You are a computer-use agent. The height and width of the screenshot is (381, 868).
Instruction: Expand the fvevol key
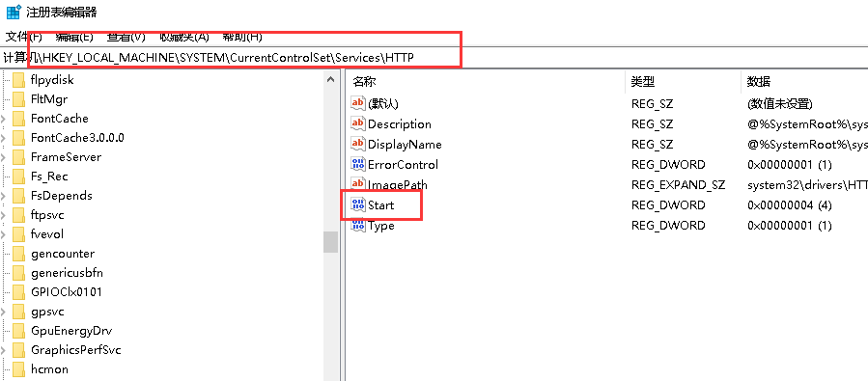coord(3,234)
